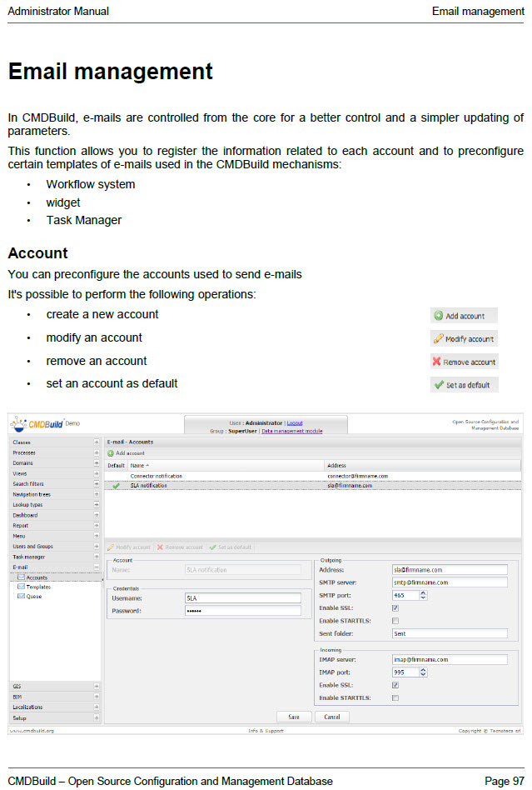
Task: Open Templates envelope icon in sidebar
Action: (x=21, y=587)
